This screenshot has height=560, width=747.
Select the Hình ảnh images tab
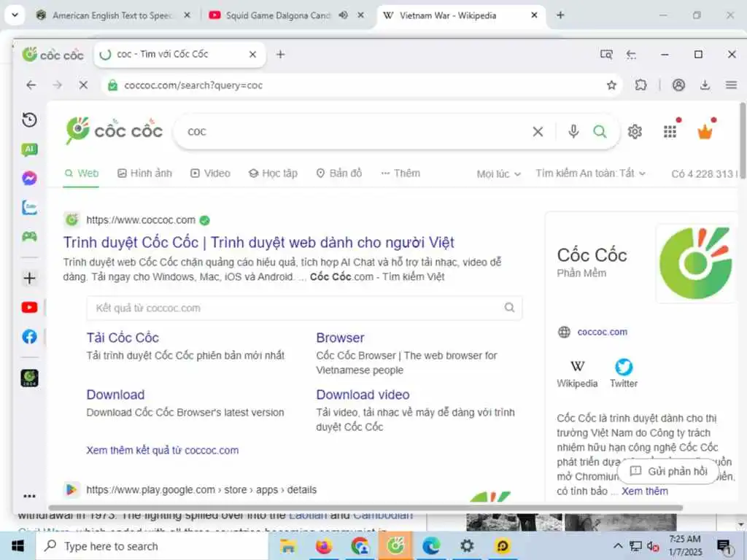144,174
